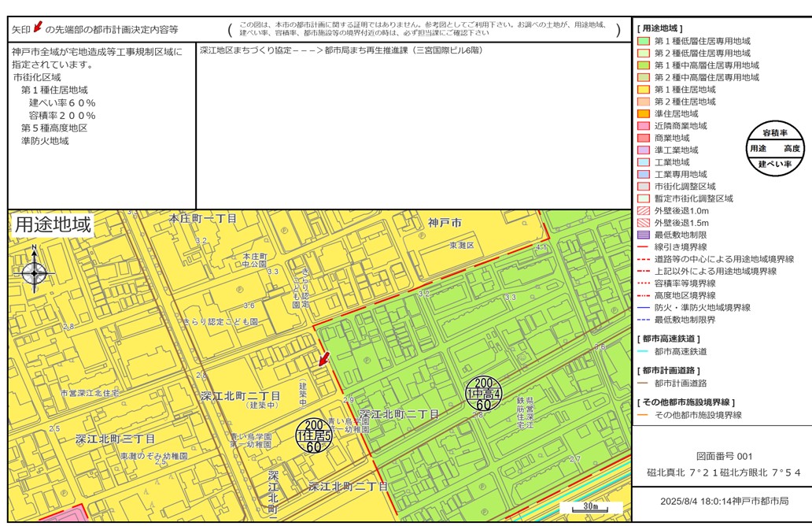This screenshot has width=812, height=526.
Task: Click the 図面番号 001 label
Action: [724, 456]
